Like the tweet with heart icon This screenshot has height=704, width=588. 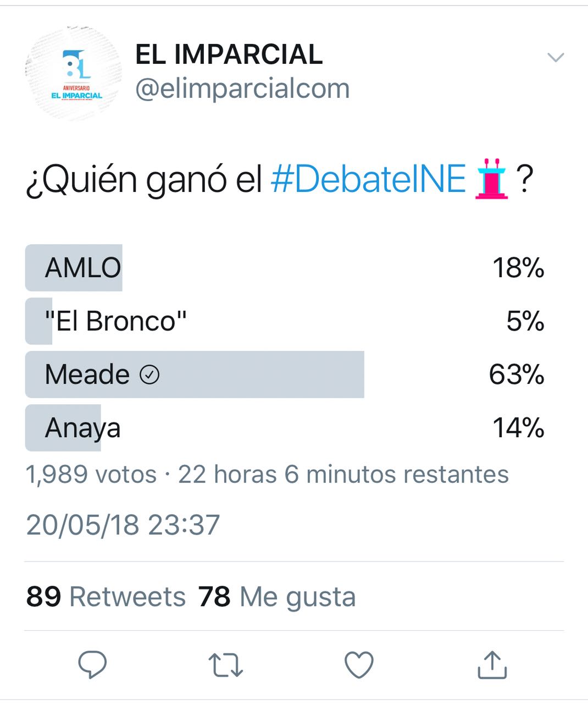359,664
